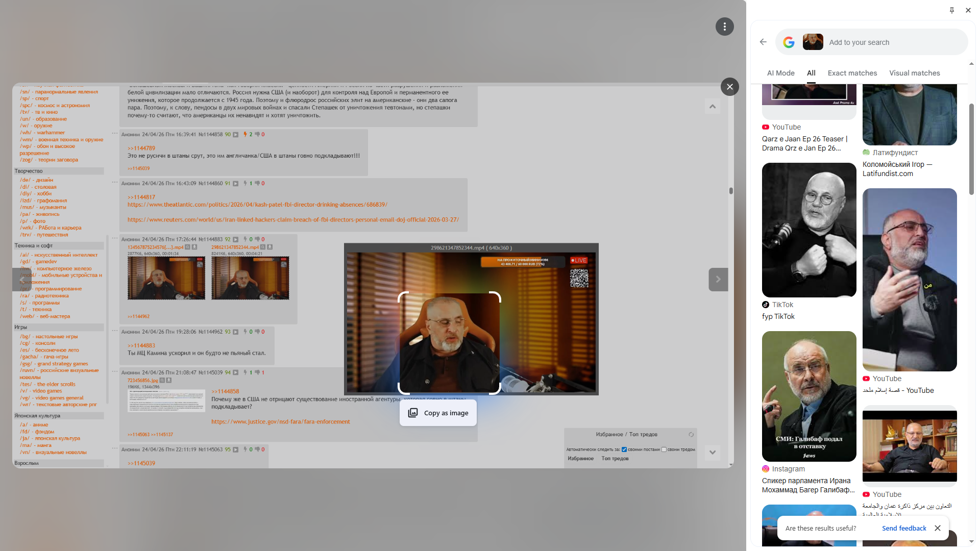Click the thumbs-down icon on post №1144883
980x551 pixels.
coord(257,239)
